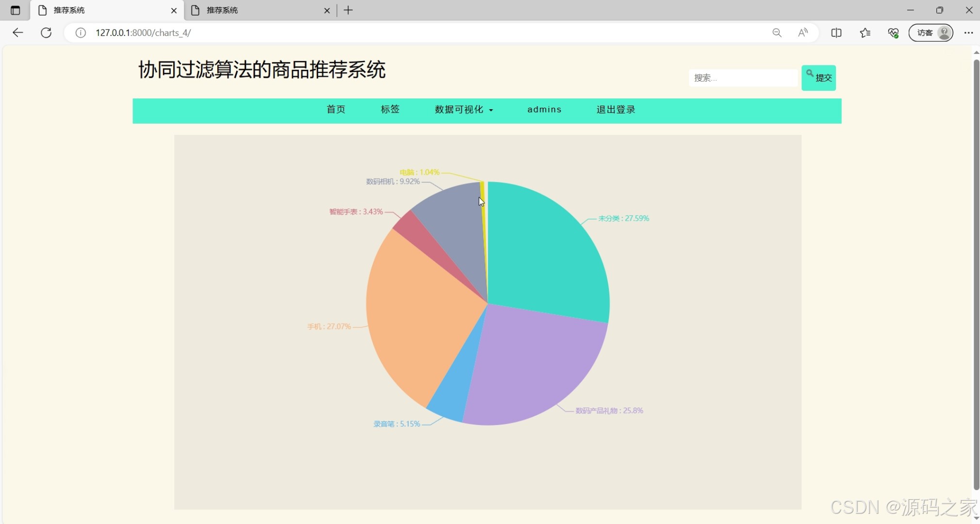Open split screen view
Viewport: 980px width, 524px height.
tap(836, 33)
